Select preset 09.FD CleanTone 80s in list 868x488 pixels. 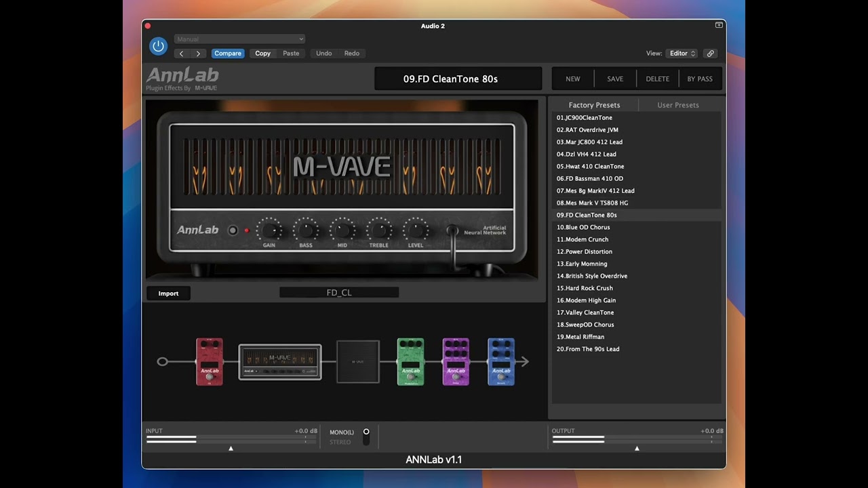(x=636, y=216)
